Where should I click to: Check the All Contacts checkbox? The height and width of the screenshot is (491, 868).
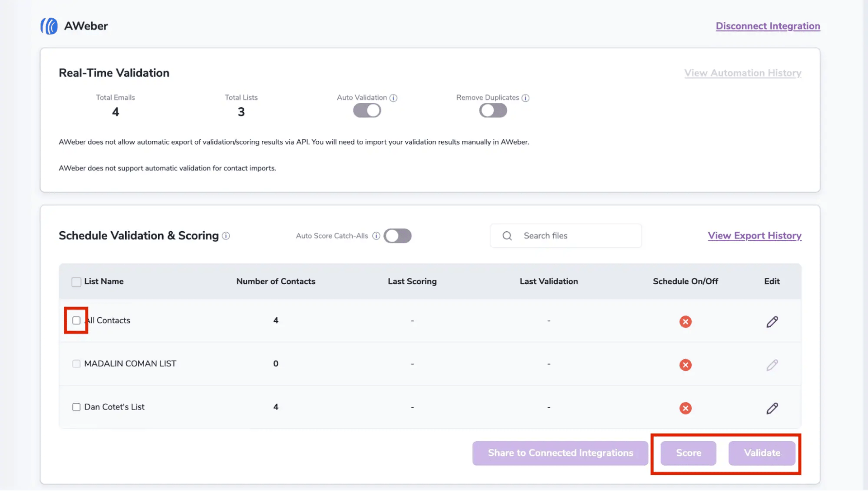tap(76, 320)
